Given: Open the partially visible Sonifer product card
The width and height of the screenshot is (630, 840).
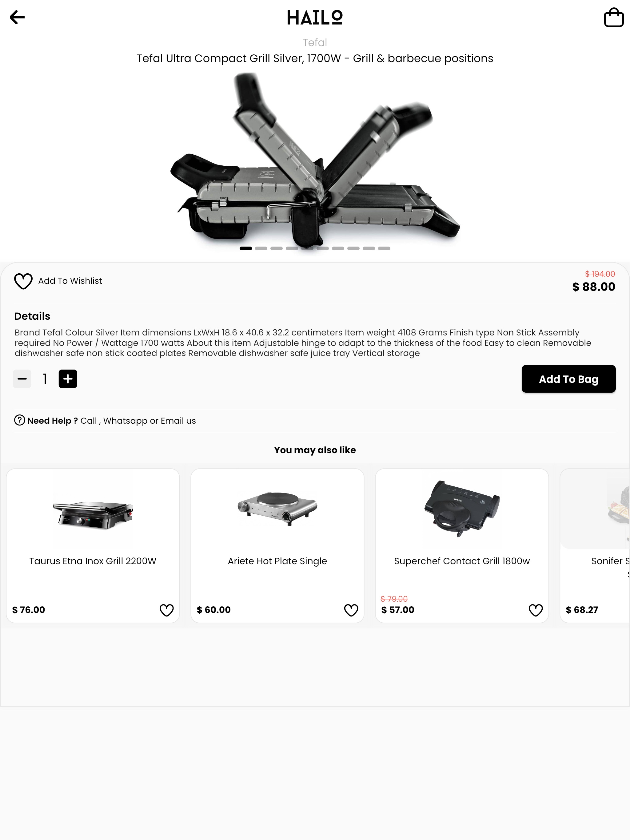Looking at the screenshot, I should pos(595,545).
